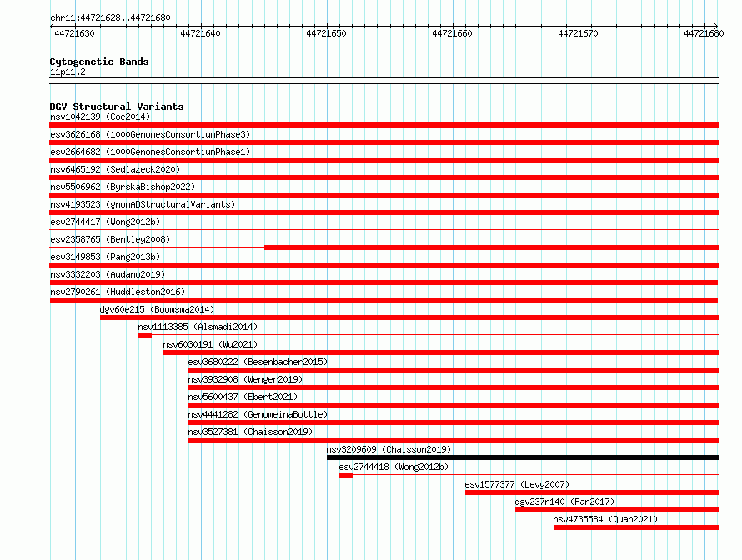742x560 pixels.
Task: Click the red bar under nsv6030191 (Wu2021)
Action: click(441, 352)
